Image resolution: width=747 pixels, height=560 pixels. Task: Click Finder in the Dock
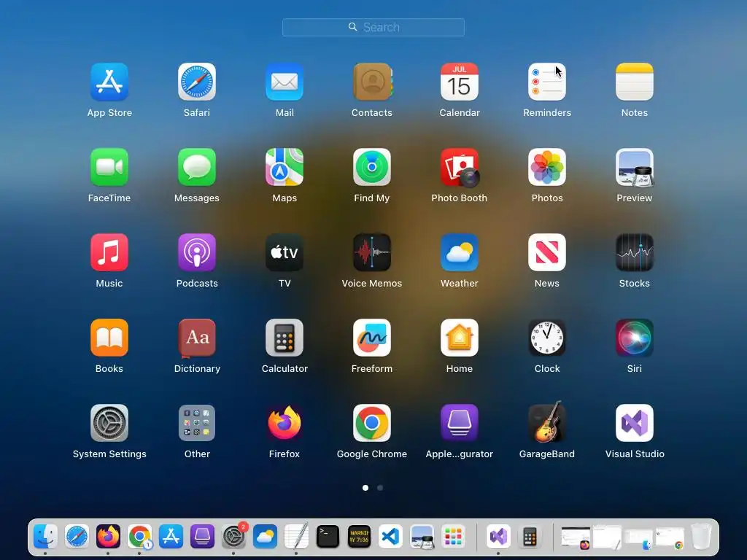point(46,537)
